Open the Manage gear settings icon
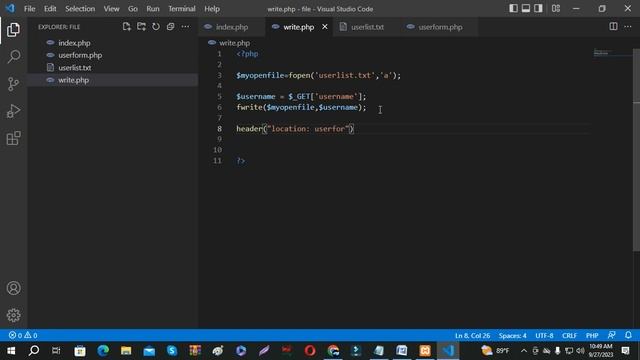This screenshot has height=360, width=640. click(x=13, y=315)
